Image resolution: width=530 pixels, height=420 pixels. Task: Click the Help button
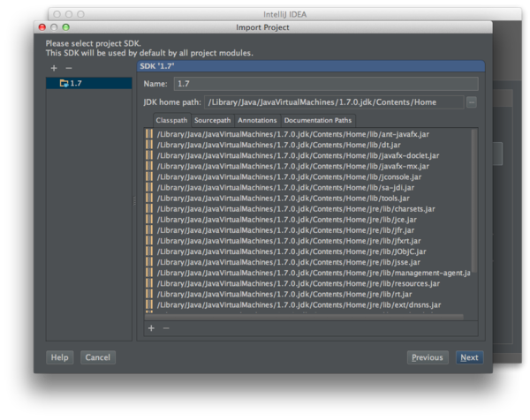(59, 357)
